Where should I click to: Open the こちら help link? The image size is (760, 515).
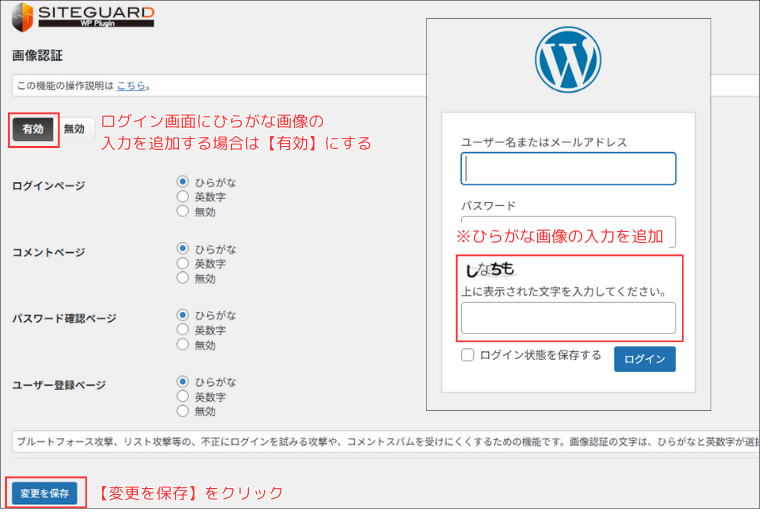(x=131, y=86)
